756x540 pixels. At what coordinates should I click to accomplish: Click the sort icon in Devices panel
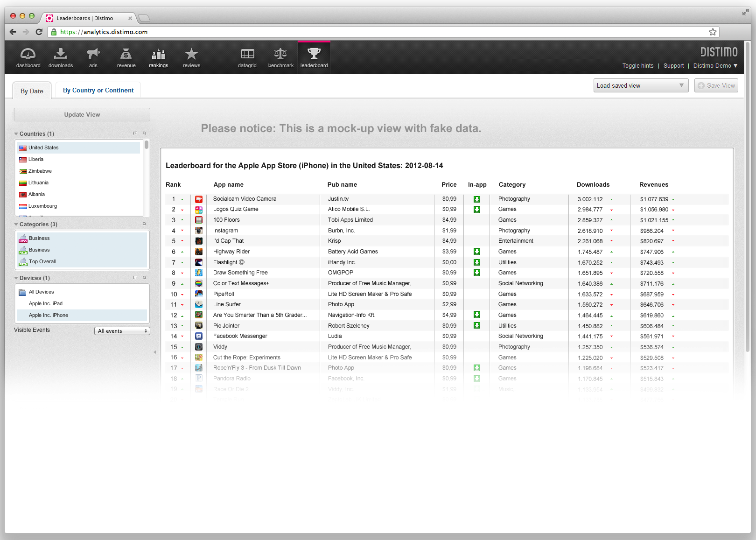point(135,278)
